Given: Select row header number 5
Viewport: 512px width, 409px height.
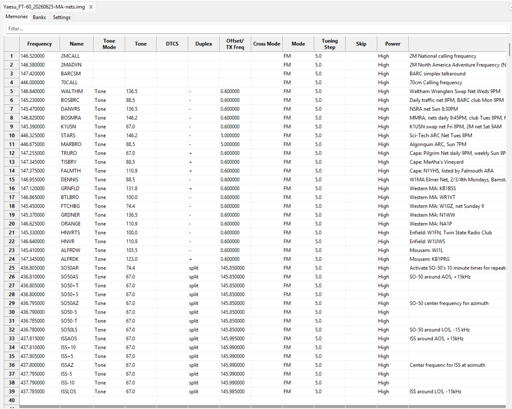Looking at the screenshot, I should [12, 91].
